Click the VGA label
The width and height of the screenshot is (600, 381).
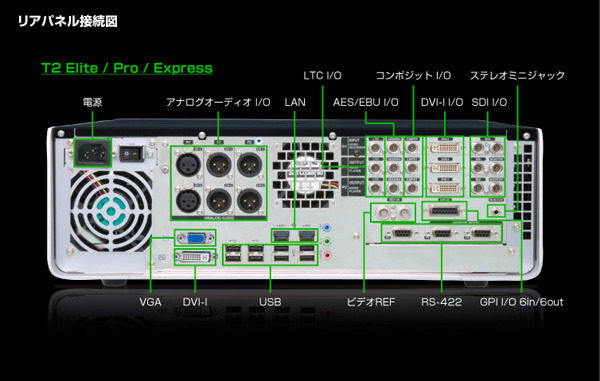coord(150,302)
